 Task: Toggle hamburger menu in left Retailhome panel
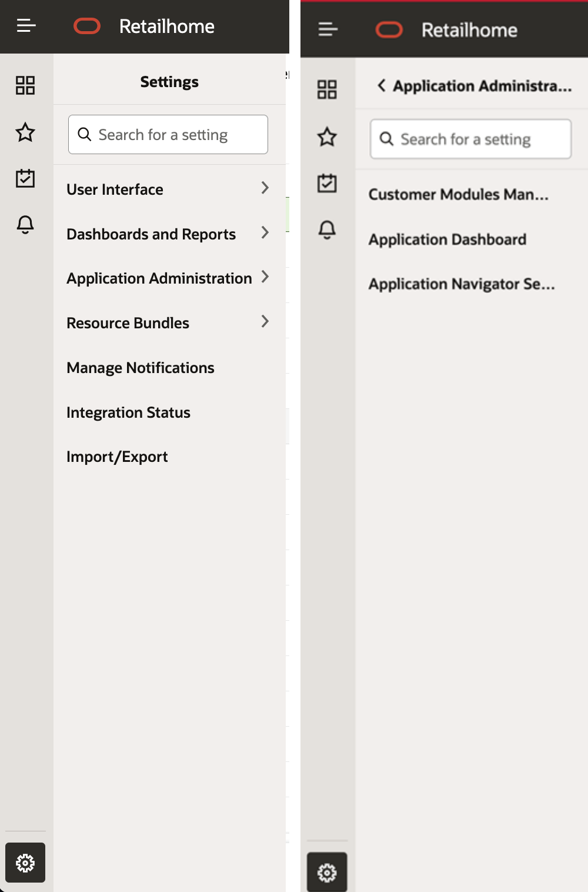click(26, 26)
